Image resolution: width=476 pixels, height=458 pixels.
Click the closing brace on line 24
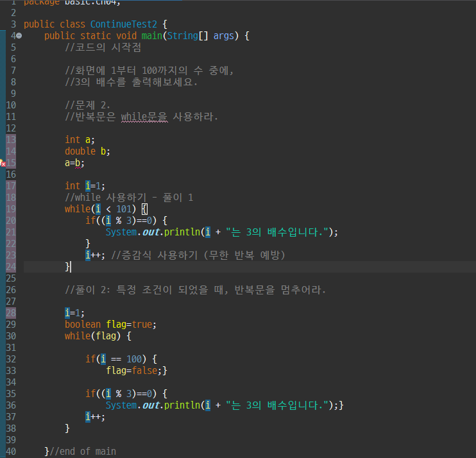click(x=67, y=267)
